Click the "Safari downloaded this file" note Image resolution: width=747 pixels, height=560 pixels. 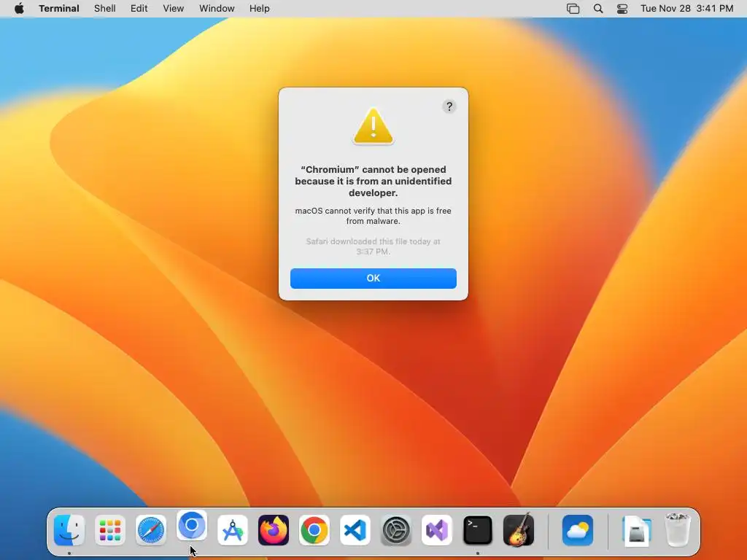tap(373, 246)
